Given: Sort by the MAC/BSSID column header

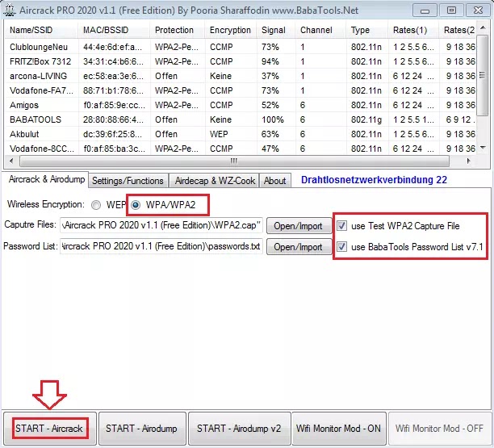Looking at the screenshot, I should [114, 30].
